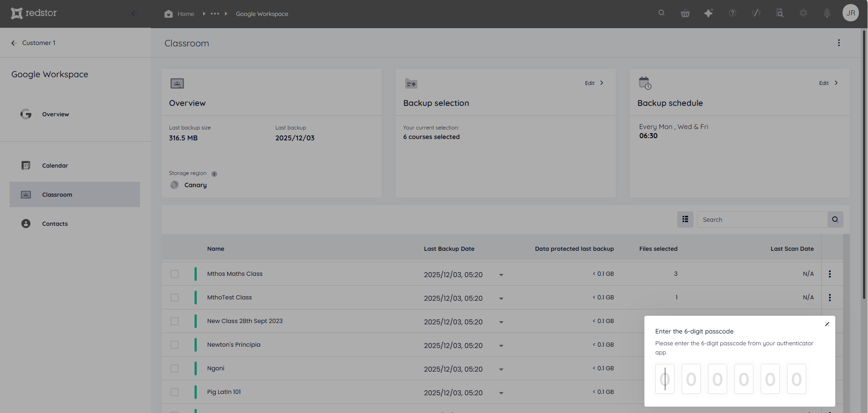Expand backup dates for Ngoni
Image resolution: width=868 pixels, height=413 pixels.
coord(501,369)
